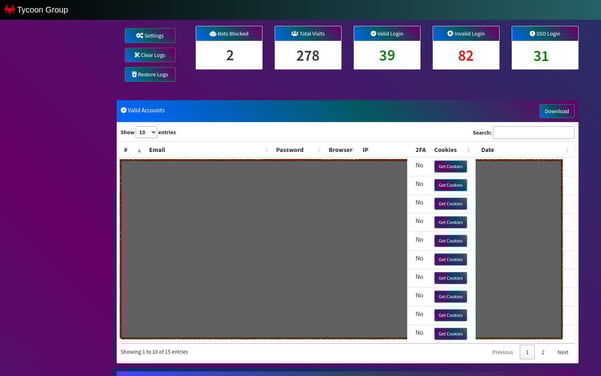This screenshot has height=376, width=601.
Task: Click the Tycoon Group logo icon
Action: point(9,10)
